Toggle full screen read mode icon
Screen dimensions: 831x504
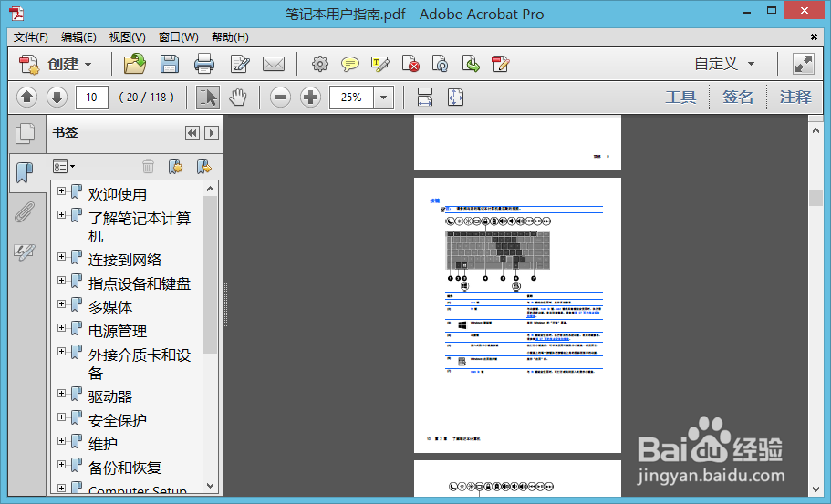pos(804,64)
